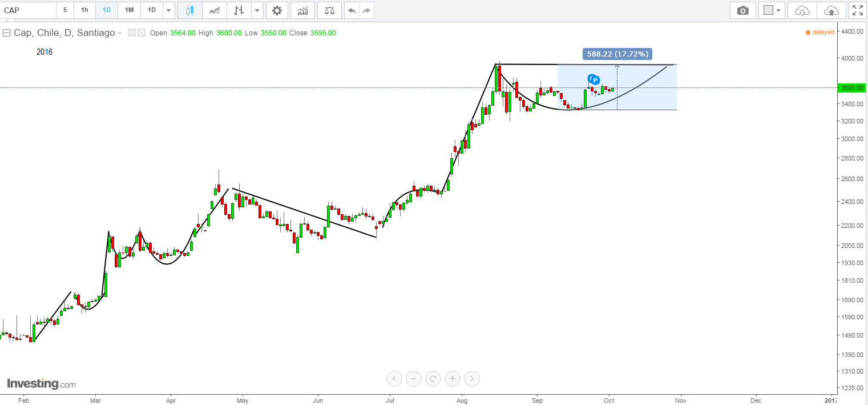Switch to the area chart style
Image resolution: width=868 pixels, height=405 pixels.
(x=215, y=10)
